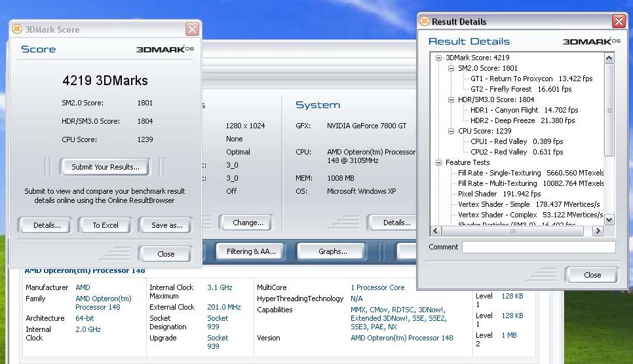
Task: Collapse the HDR/SM3.0 Score: 1804 node
Action: [x=451, y=100]
